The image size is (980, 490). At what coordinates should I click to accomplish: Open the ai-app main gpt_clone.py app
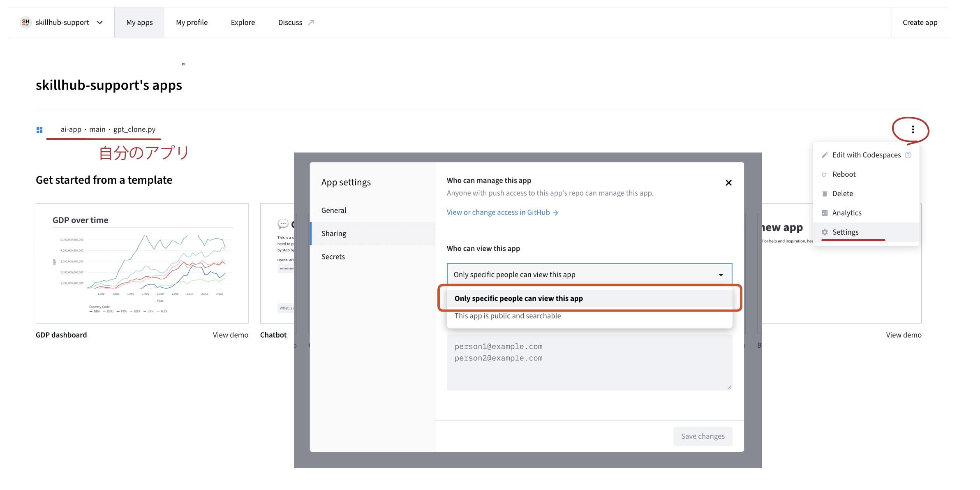(108, 129)
